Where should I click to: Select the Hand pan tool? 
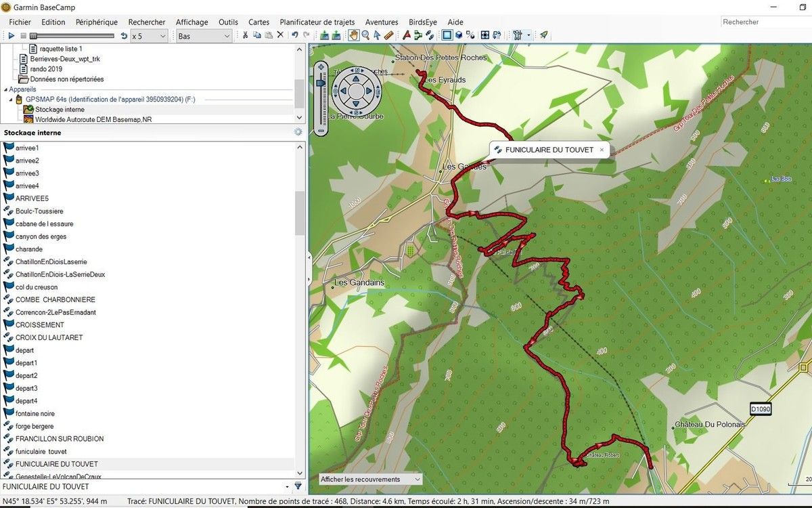tap(354, 35)
